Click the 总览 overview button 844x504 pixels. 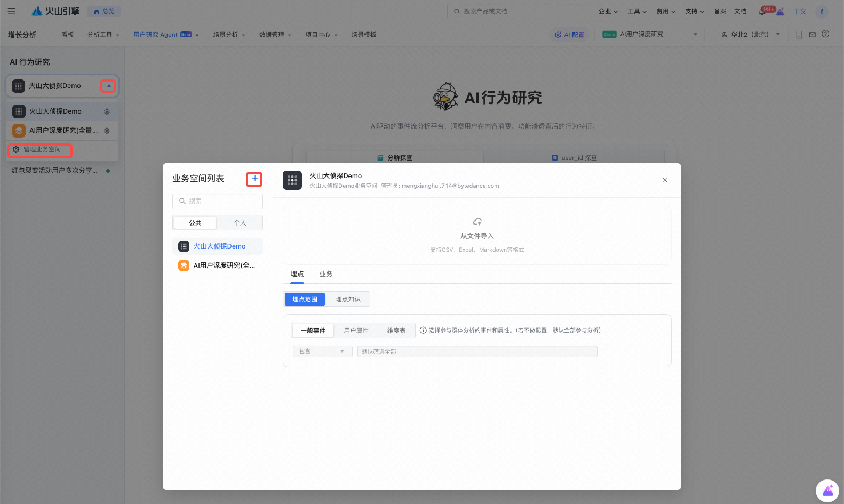(104, 11)
